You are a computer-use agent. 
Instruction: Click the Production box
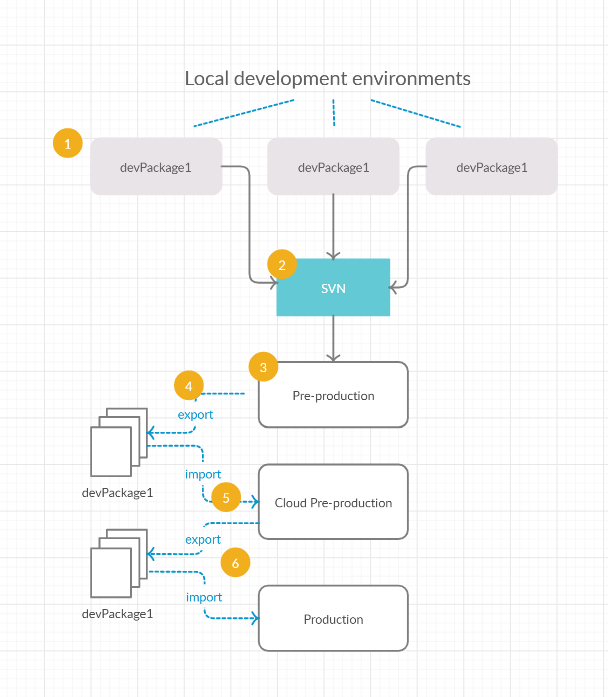click(333, 618)
